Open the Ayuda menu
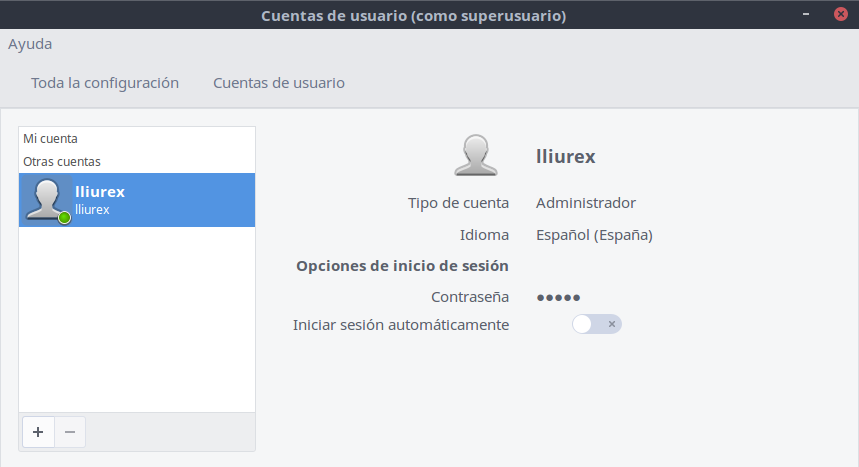Viewport: 859px width, 467px height. [30, 44]
